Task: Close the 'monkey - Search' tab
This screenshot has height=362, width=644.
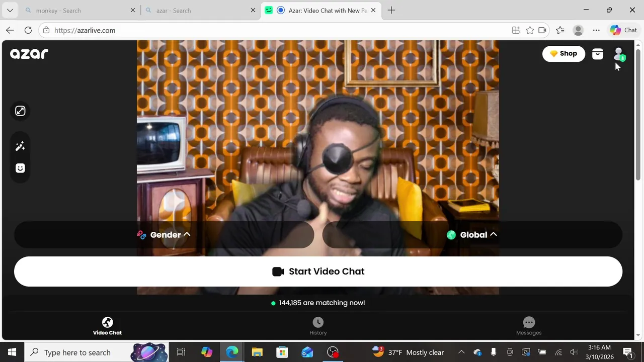Action: [133, 10]
